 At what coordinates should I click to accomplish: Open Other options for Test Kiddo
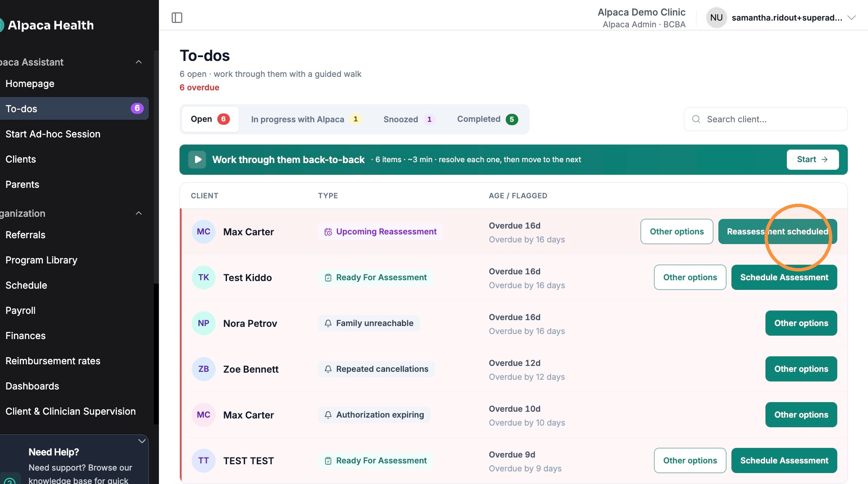pyautogui.click(x=690, y=277)
